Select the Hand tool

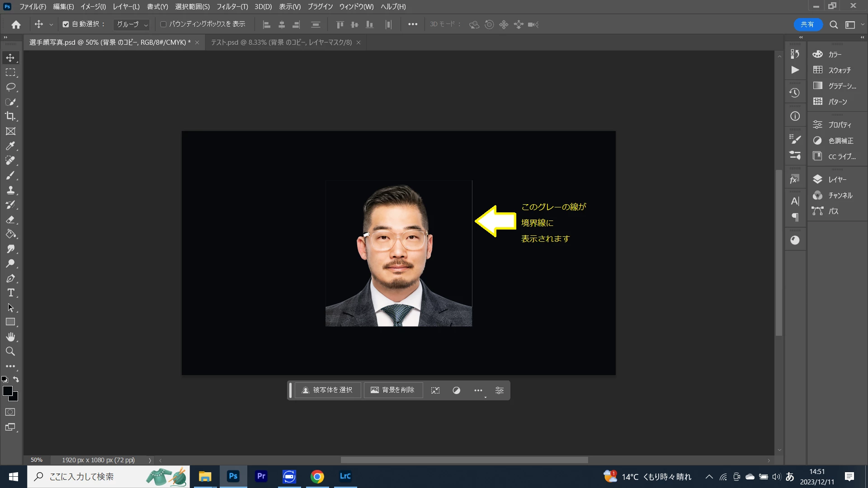(x=10, y=337)
